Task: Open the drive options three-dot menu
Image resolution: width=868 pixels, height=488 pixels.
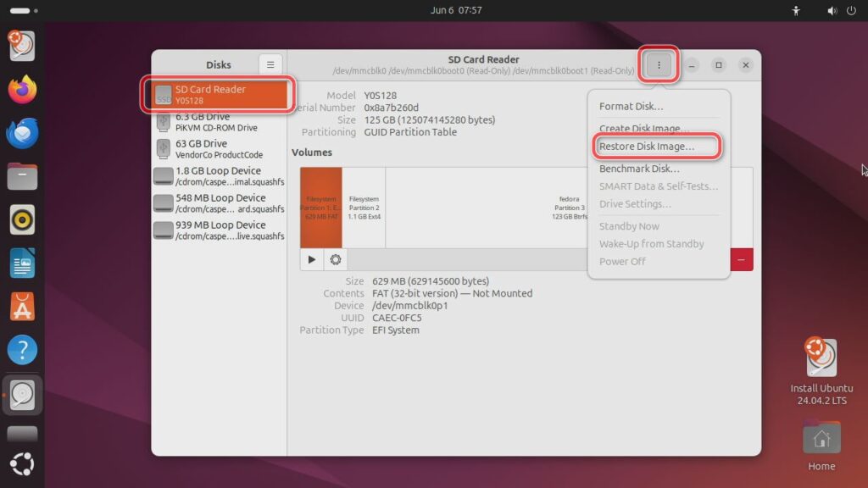Action: [659, 65]
